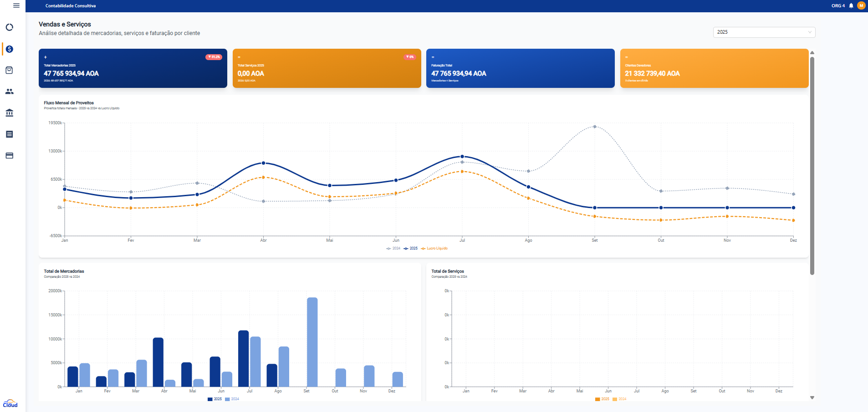Open the people group icon in sidebar

[x=9, y=92]
